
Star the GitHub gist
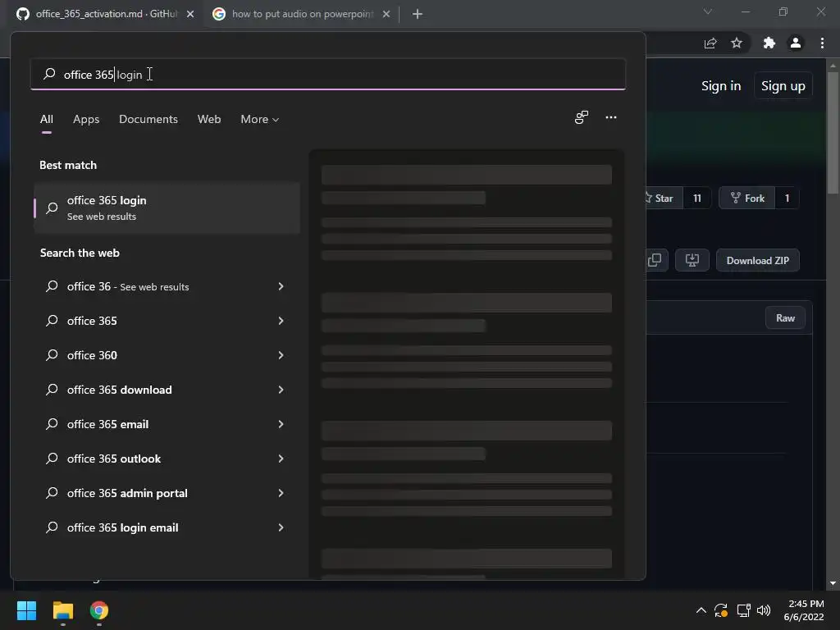[663, 199]
